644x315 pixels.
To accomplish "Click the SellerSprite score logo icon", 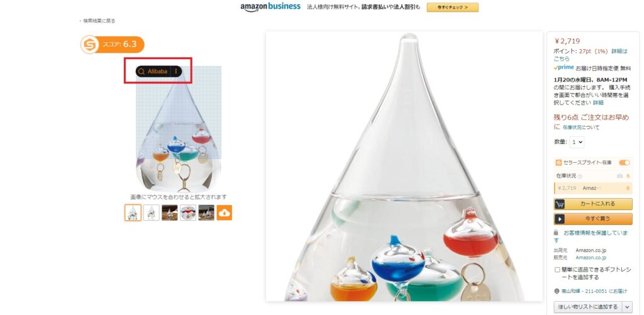I will click(x=89, y=45).
